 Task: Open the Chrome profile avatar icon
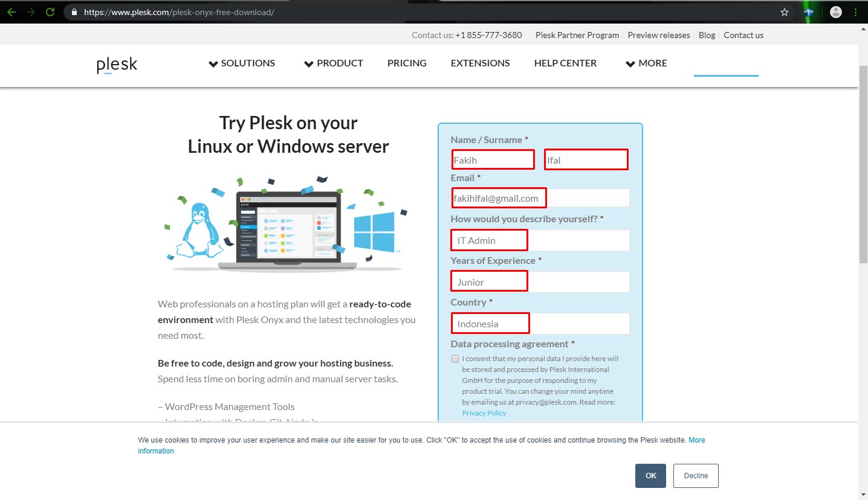836,11
